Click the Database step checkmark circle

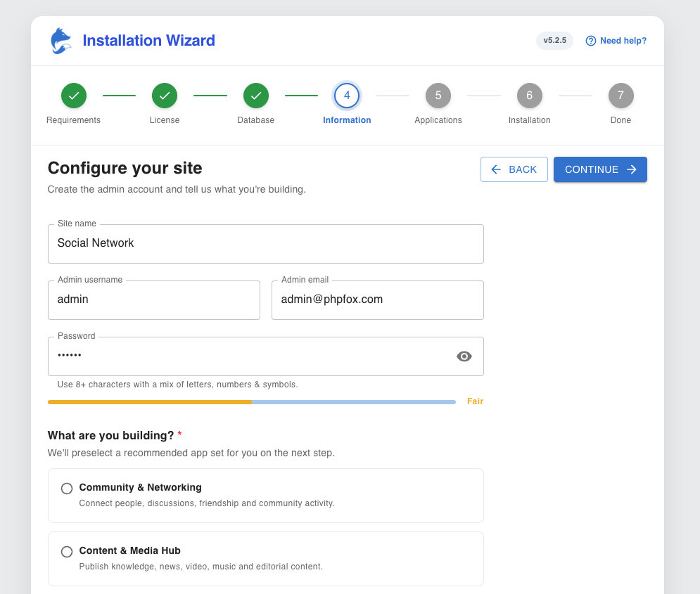pos(256,96)
